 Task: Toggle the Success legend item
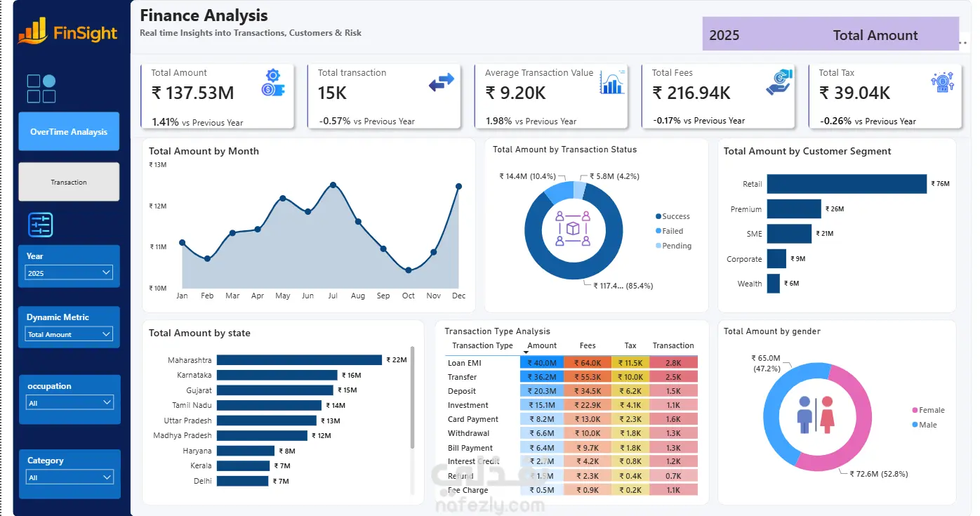pos(673,216)
